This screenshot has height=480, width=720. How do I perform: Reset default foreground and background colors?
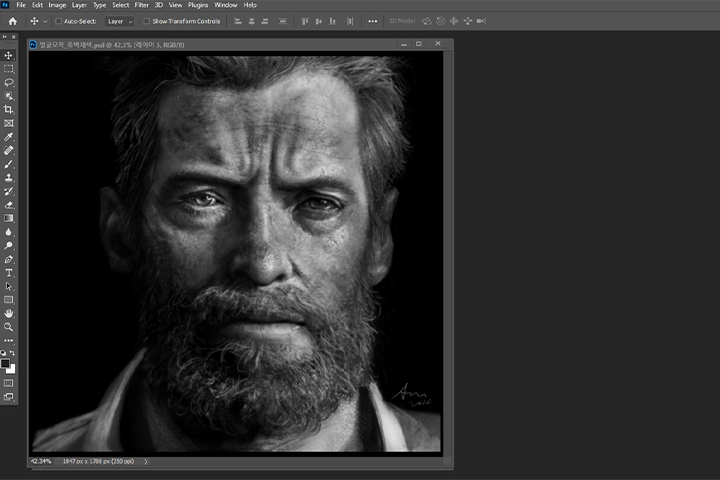tap(3, 353)
